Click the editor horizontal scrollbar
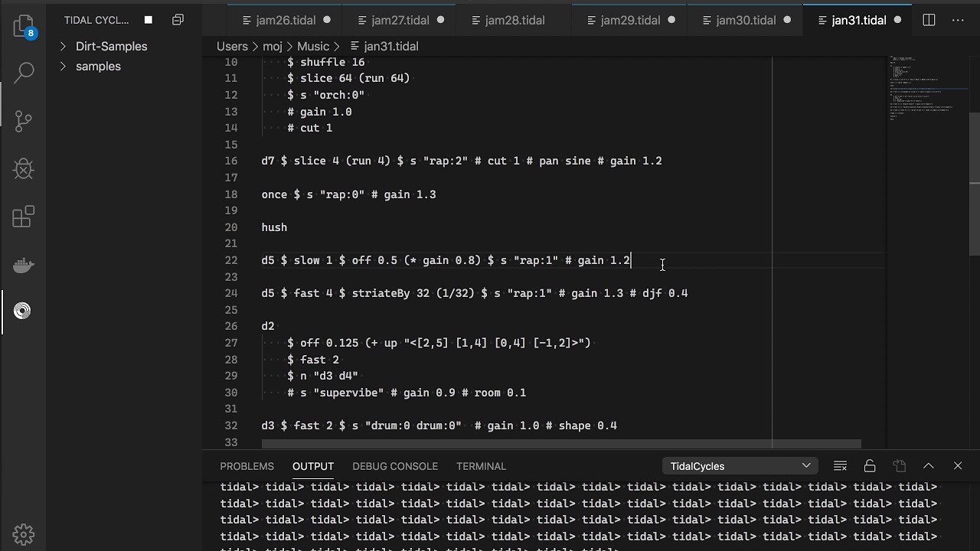Screen dimensions: 980x551 561,444
